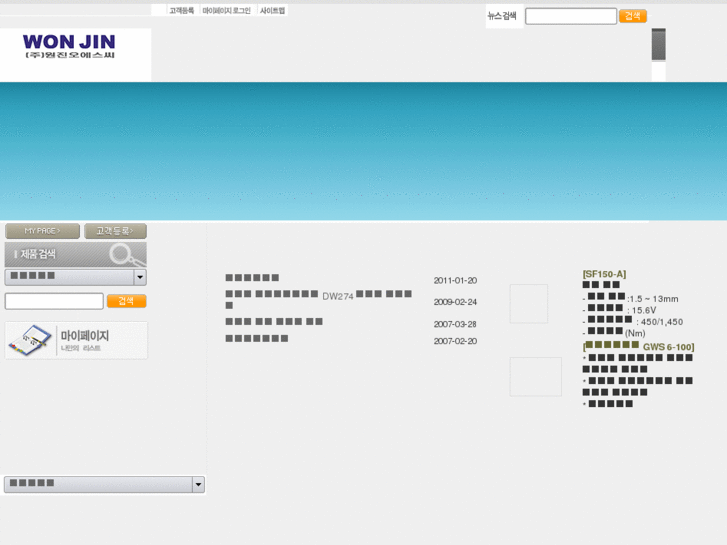Viewport: 727px width, 545px height.
Task: Open the news item dated 2011-01-20
Action: tap(252, 278)
